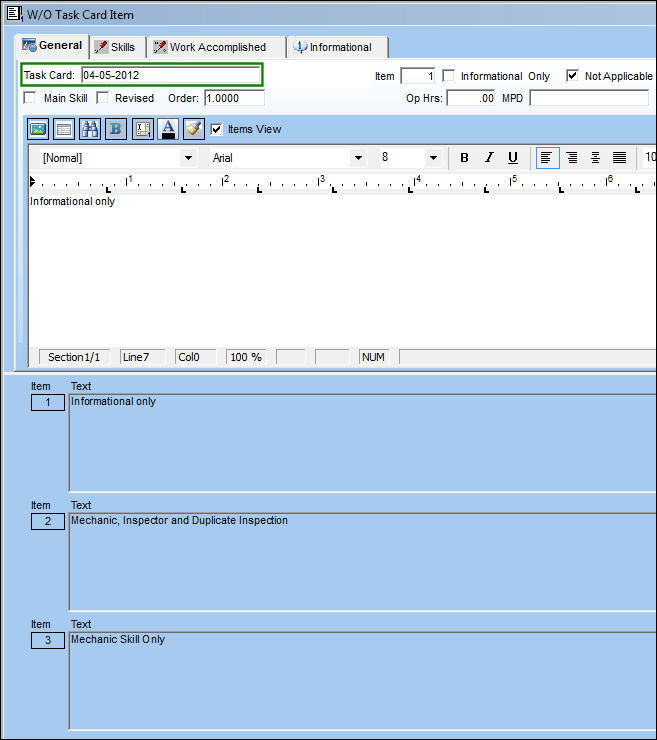657x740 pixels.
Task: Click the 100 % zoom status entry
Action: pos(246,357)
